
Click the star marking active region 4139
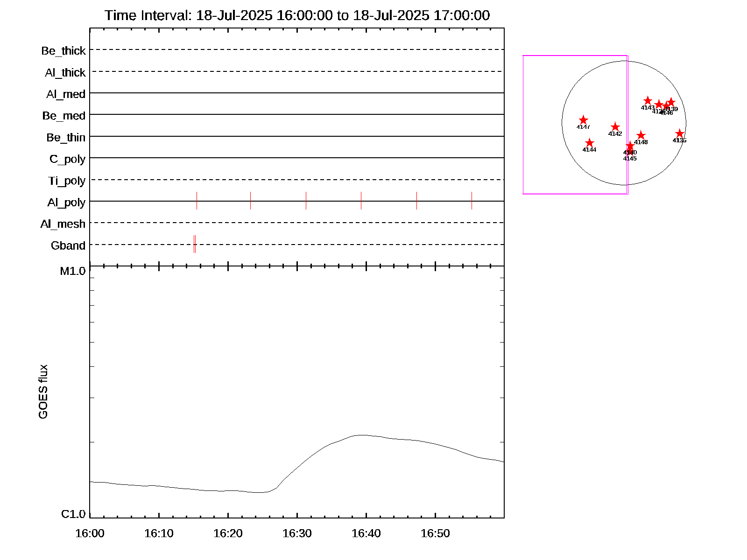click(x=671, y=102)
